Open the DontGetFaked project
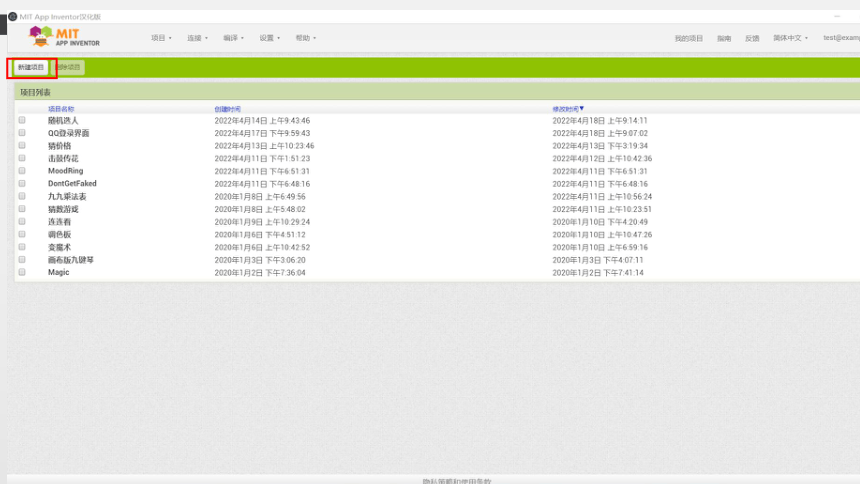 tap(72, 183)
